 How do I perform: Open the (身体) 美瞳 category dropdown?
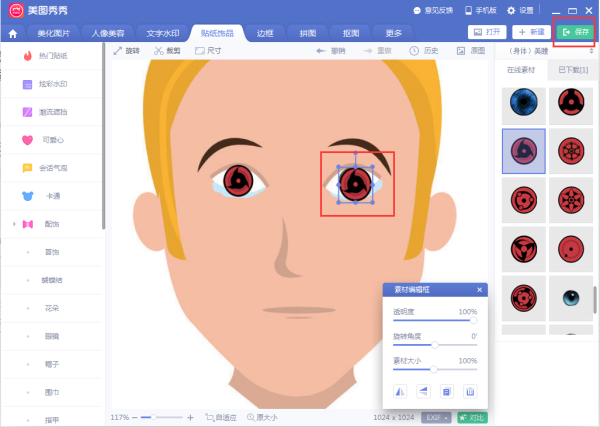pyautogui.click(x=591, y=51)
